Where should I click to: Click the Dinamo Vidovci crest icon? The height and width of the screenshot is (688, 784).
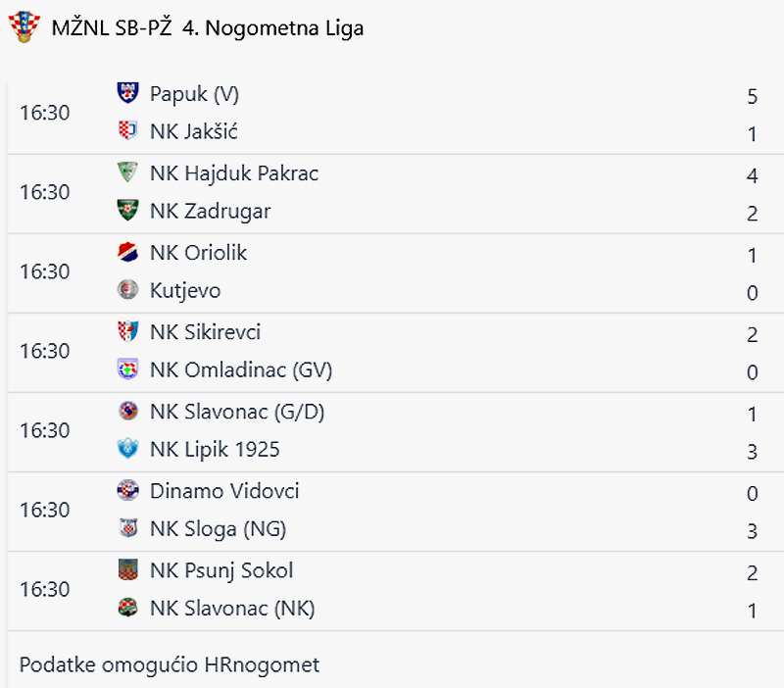tap(127, 490)
